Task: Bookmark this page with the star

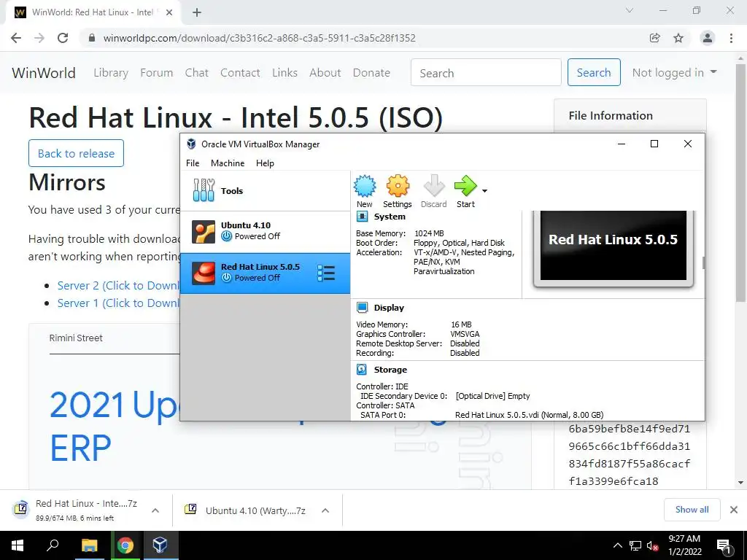Action: [x=678, y=38]
